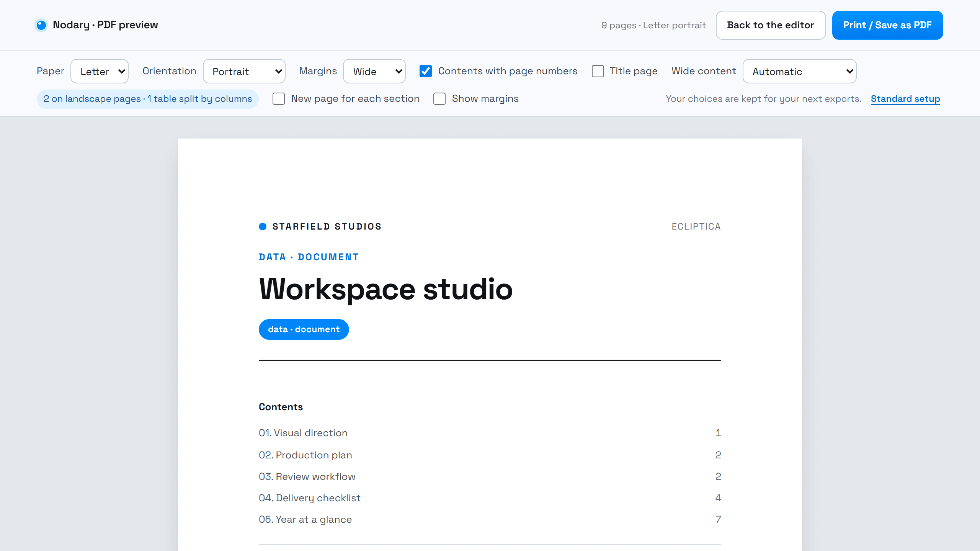Click the Contents heading

[281, 407]
